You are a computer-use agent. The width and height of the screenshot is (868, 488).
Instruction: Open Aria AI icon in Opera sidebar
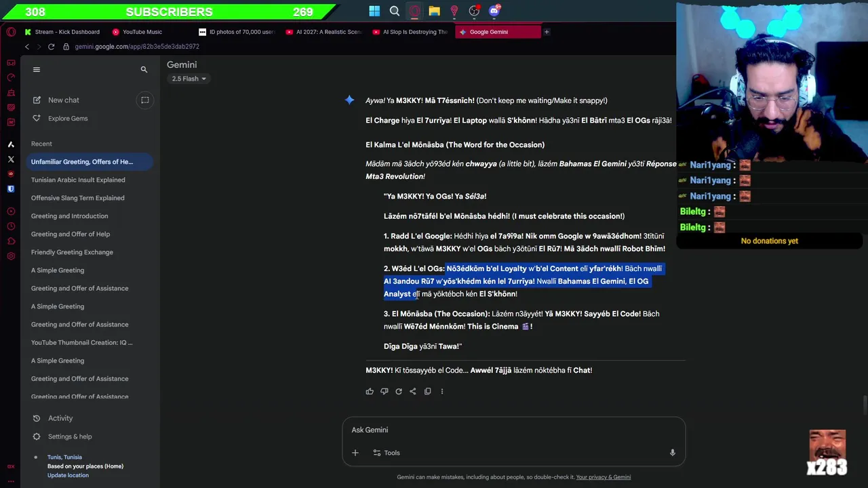pyautogui.click(x=11, y=144)
